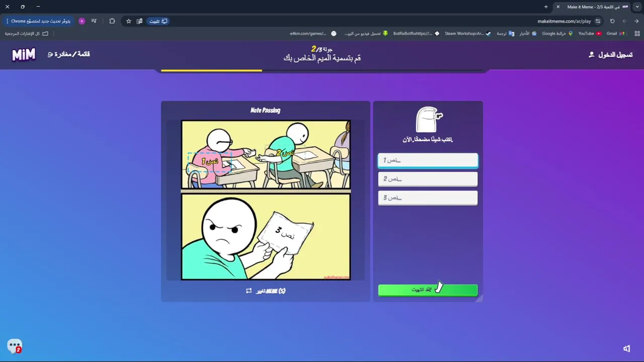
Task: Close the Make it Meme tab
Action: (558, 7)
